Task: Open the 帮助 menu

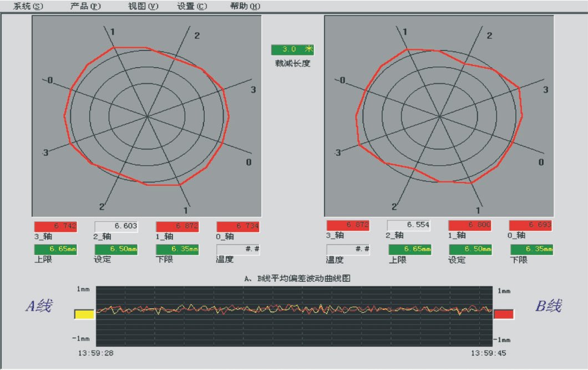Action: click(x=245, y=6)
